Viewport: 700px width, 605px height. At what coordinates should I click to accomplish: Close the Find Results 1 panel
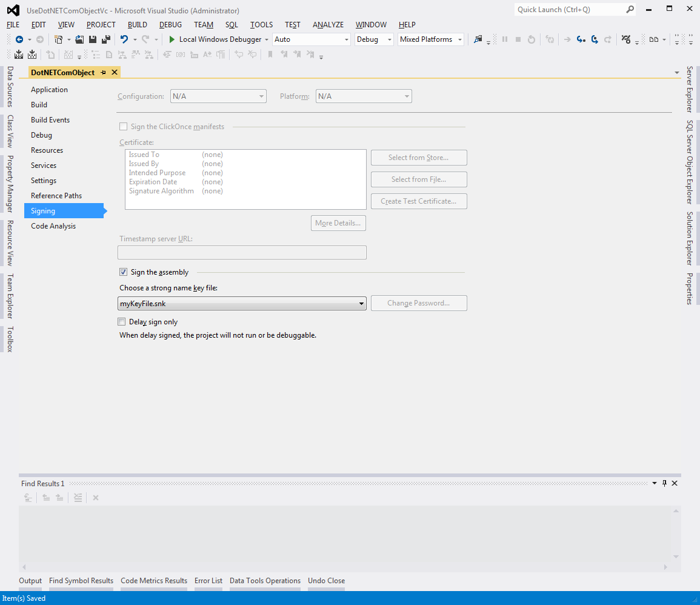coord(675,483)
